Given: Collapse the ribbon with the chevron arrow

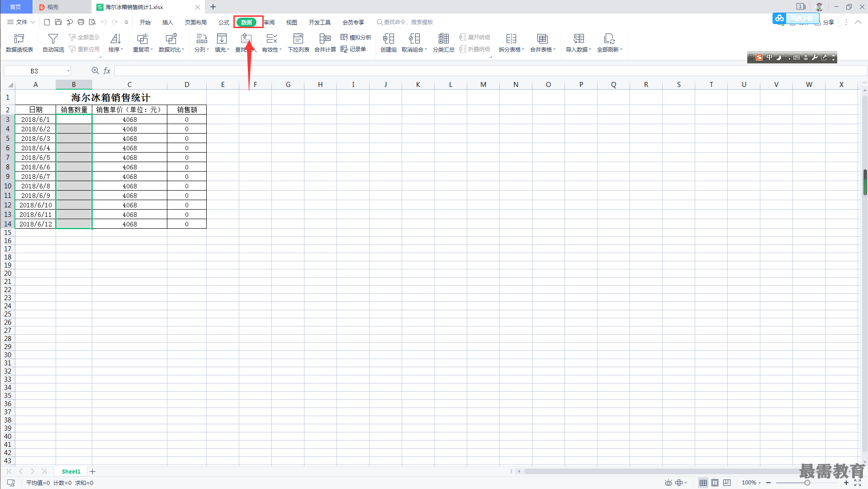Looking at the screenshot, I should coord(858,22).
